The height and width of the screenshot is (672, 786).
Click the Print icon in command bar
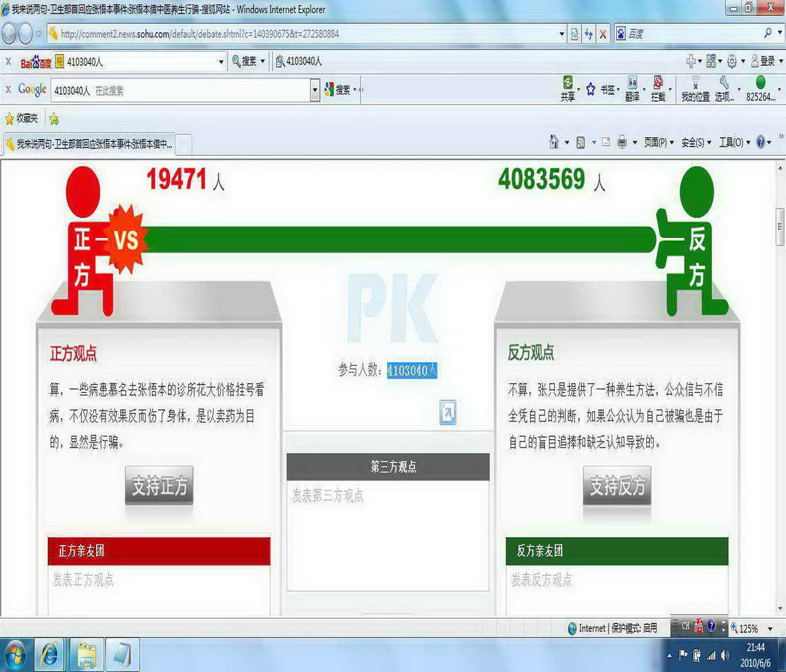[622, 142]
